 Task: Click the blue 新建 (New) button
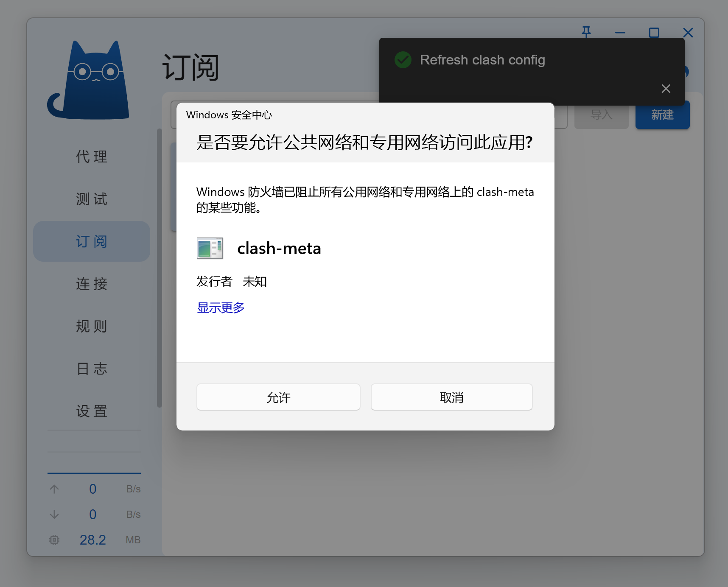(x=662, y=115)
